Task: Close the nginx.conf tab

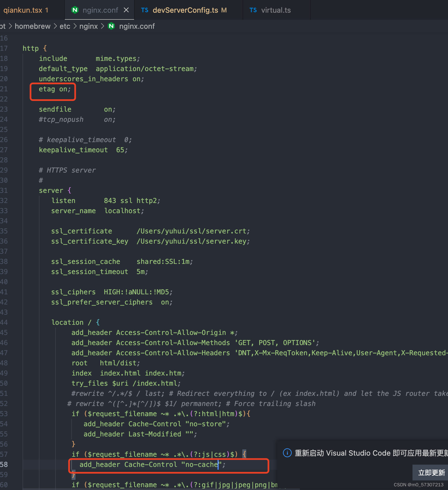Action: pyautogui.click(x=126, y=10)
